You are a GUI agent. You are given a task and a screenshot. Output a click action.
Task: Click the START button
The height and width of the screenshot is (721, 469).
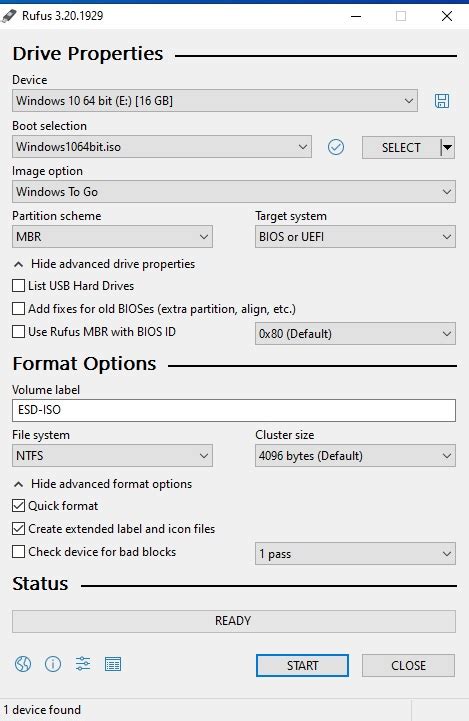(x=302, y=665)
